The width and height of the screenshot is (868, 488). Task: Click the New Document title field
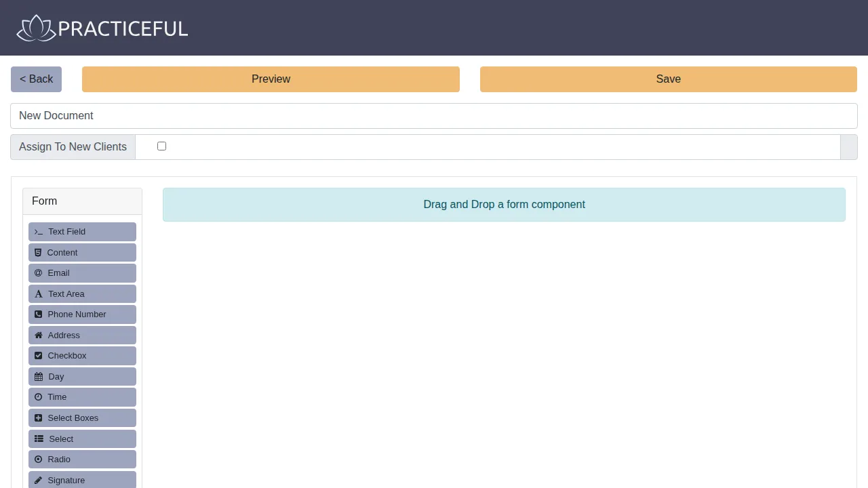(x=434, y=116)
